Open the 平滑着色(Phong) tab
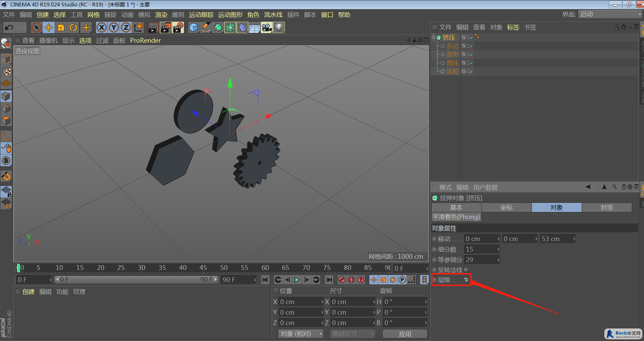 [456, 217]
